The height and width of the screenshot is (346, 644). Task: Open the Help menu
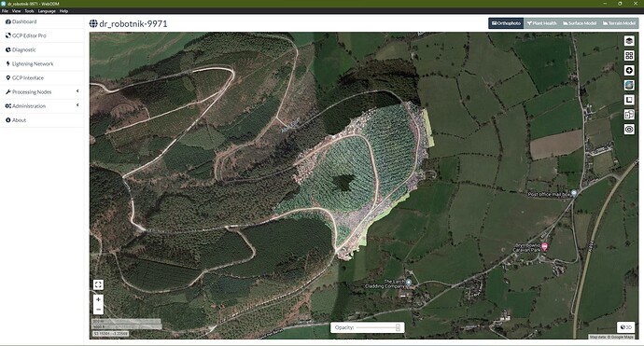point(63,11)
